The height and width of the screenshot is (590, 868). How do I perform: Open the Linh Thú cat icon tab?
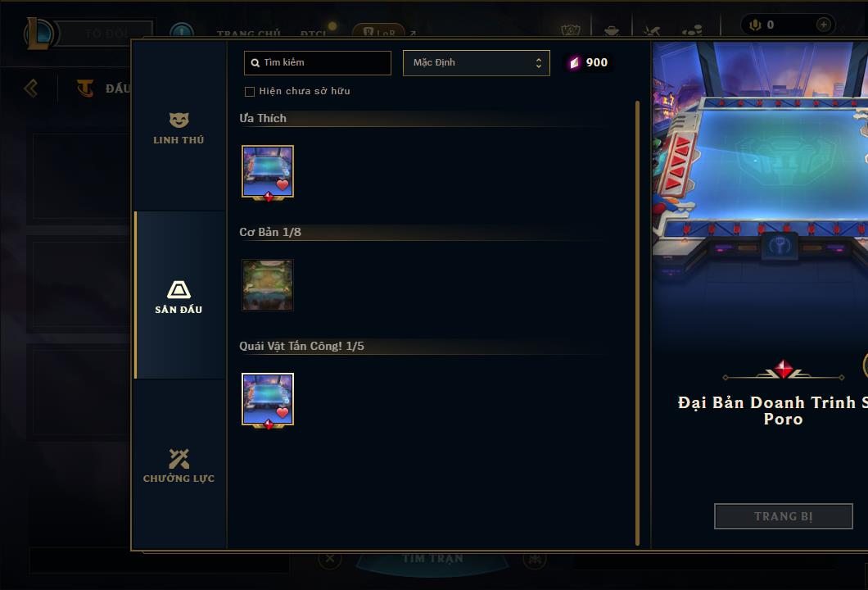click(x=179, y=120)
